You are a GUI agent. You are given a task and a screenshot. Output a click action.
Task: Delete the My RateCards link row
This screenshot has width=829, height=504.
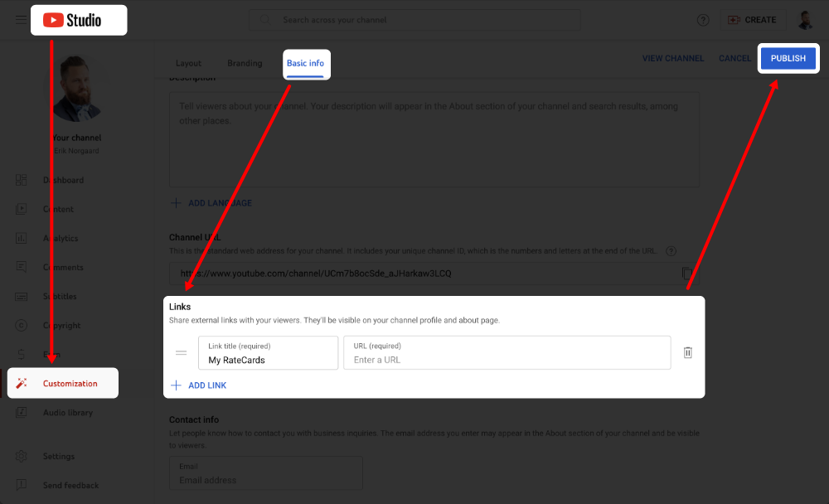pyautogui.click(x=687, y=352)
